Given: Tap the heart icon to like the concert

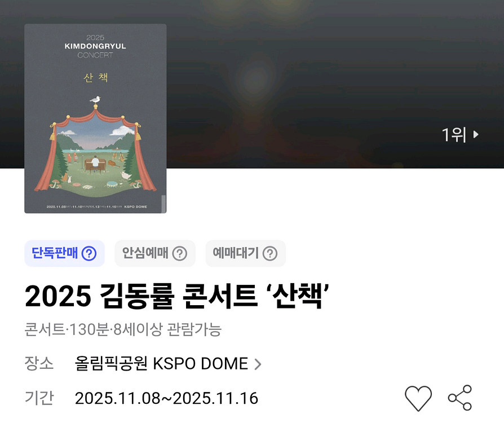Looking at the screenshot, I should [x=418, y=398].
